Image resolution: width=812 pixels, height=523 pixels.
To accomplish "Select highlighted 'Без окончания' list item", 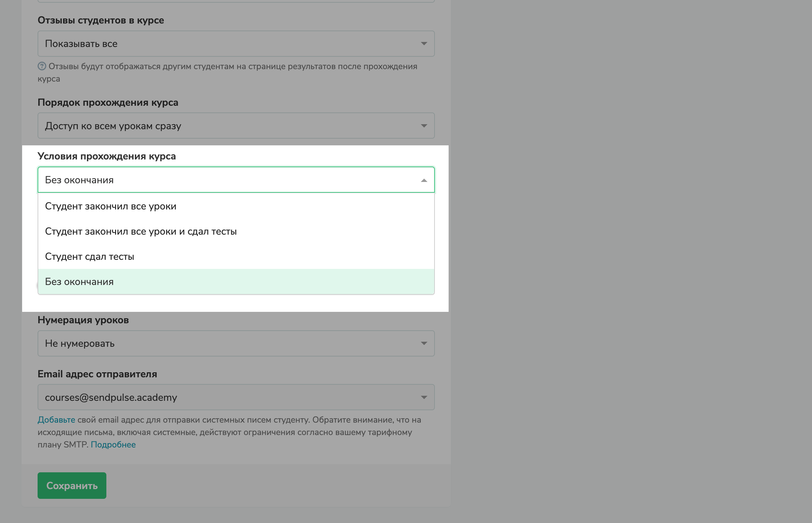I will point(80,282).
